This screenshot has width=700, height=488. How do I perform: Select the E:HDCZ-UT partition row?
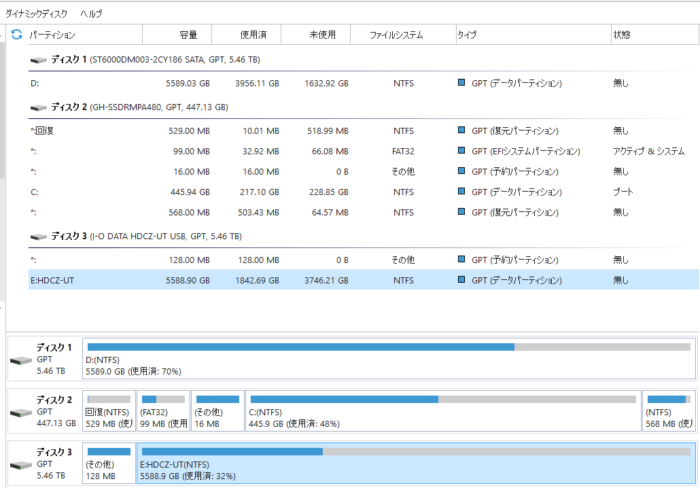tap(300, 282)
